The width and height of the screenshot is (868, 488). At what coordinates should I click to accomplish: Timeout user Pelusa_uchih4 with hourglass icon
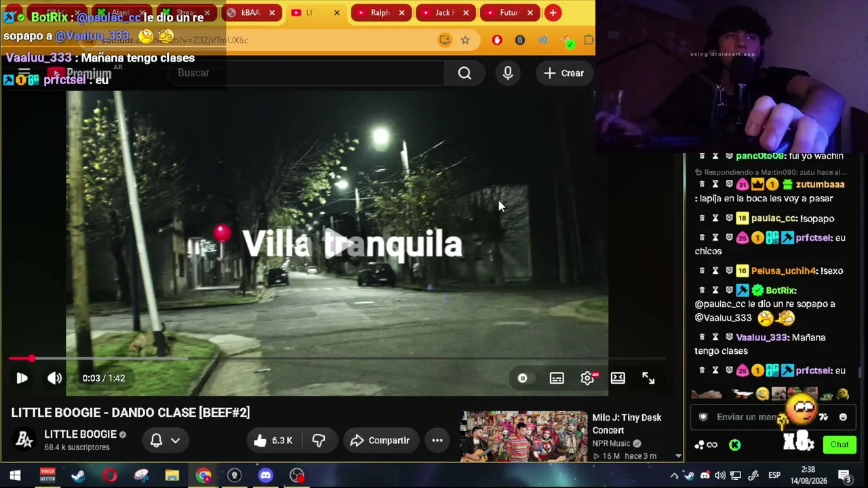(715, 270)
